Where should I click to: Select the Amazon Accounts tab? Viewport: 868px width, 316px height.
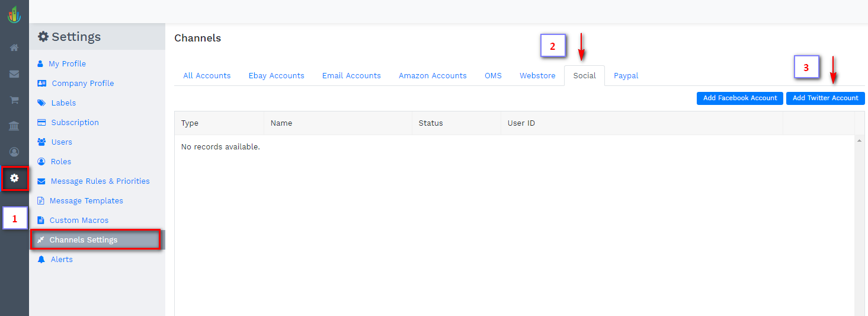point(433,76)
